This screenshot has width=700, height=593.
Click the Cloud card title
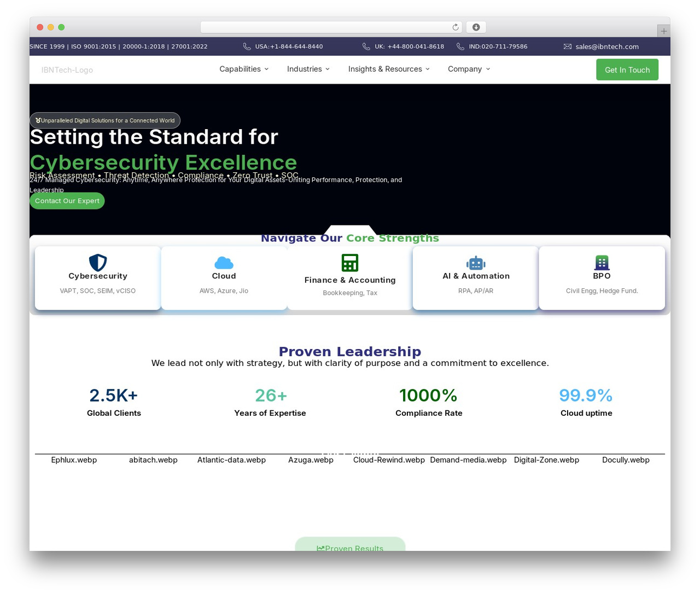tap(224, 276)
